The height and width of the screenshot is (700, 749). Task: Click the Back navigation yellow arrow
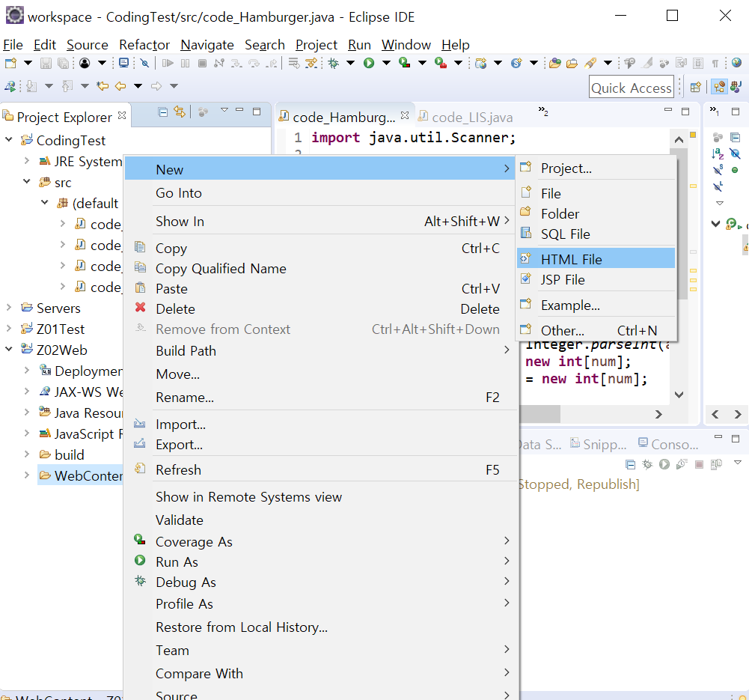click(x=120, y=86)
